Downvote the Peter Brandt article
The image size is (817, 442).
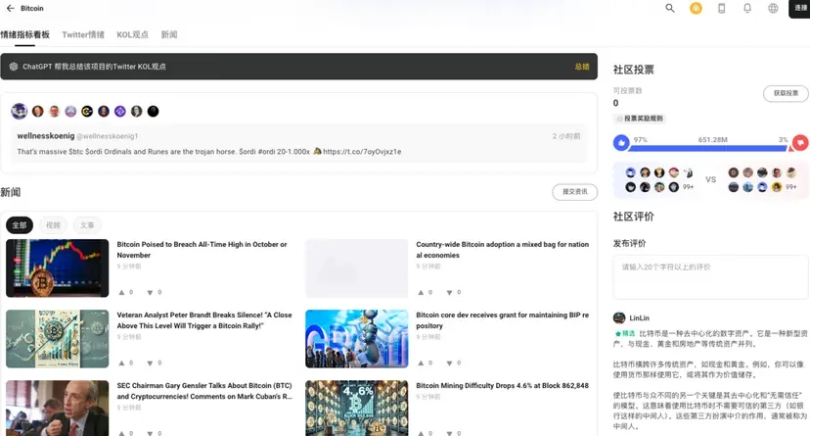[x=150, y=363]
